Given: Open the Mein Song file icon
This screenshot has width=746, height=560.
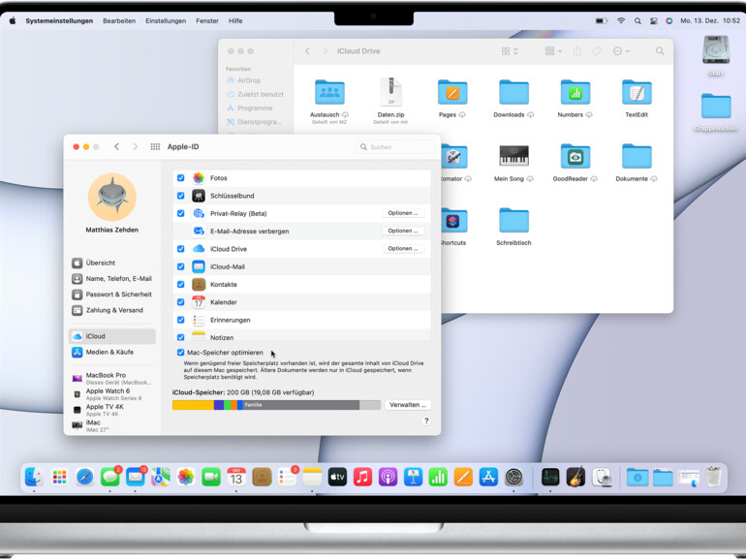Looking at the screenshot, I should point(513,156).
